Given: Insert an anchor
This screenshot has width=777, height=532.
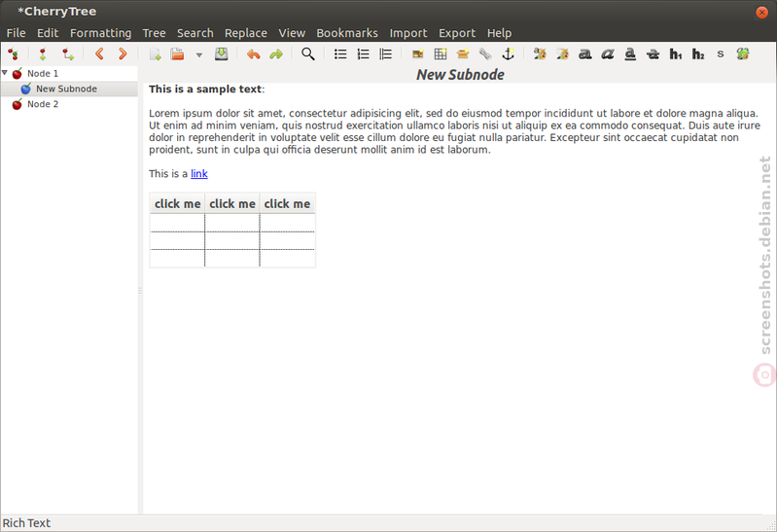Looking at the screenshot, I should [x=508, y=53].
